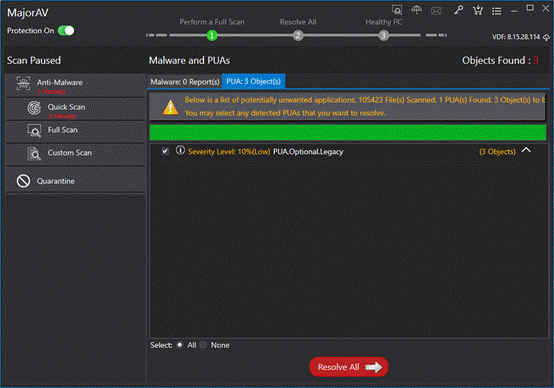Choose Quick Scan from sidebar
Image resolution: width=554 pixels, height=388 pixels.
pyautogui.click(x=75, y=109)
